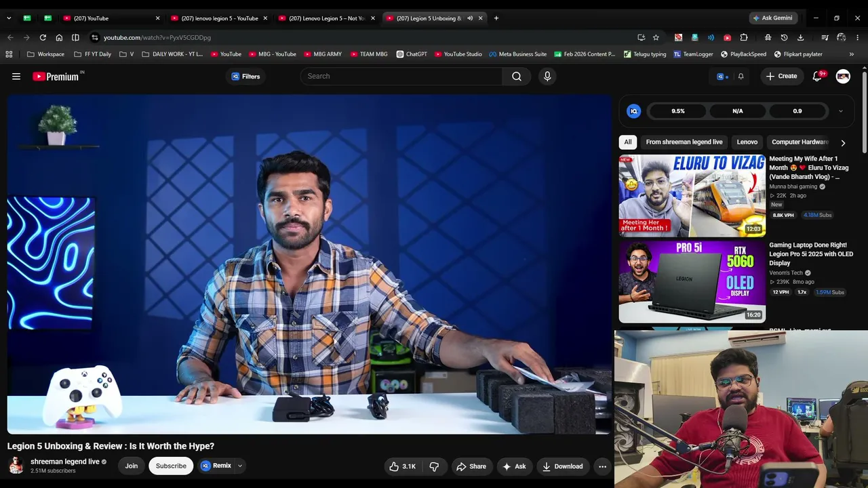868x488 pixels.
Task: Select the "Lenovo" filter chip
Action: [747, 142]
